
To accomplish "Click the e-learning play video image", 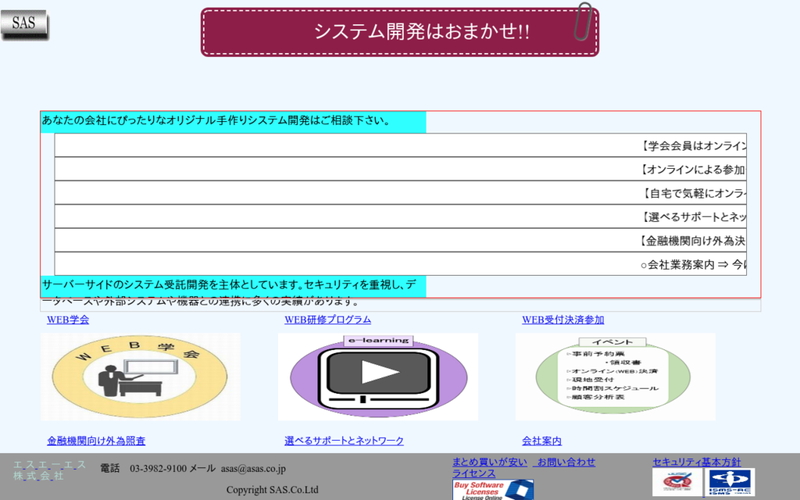I will tap(378, 376).
